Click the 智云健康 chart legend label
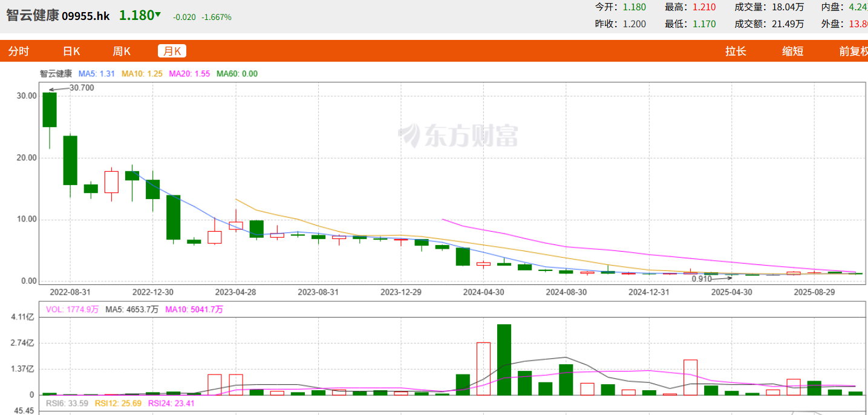 click(x=56, y=74)
